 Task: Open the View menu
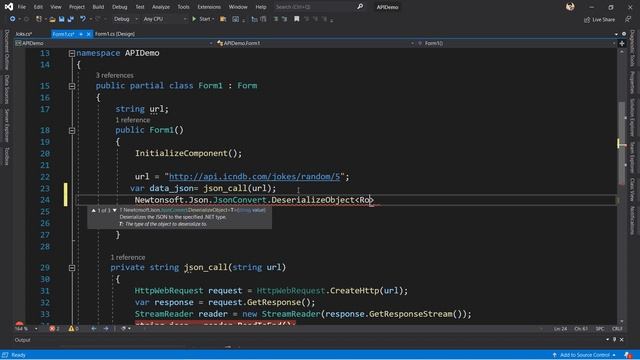56,7
